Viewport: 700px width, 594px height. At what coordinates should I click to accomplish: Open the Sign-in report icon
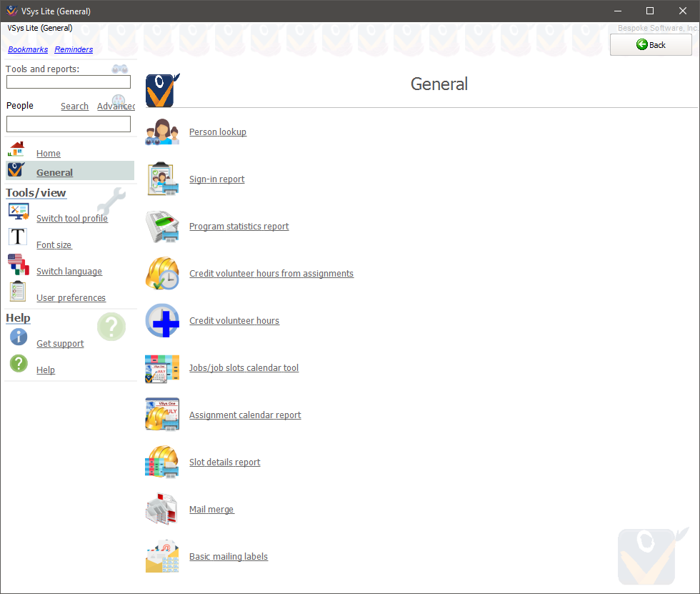pyautogui.click(x=162, y=179)
